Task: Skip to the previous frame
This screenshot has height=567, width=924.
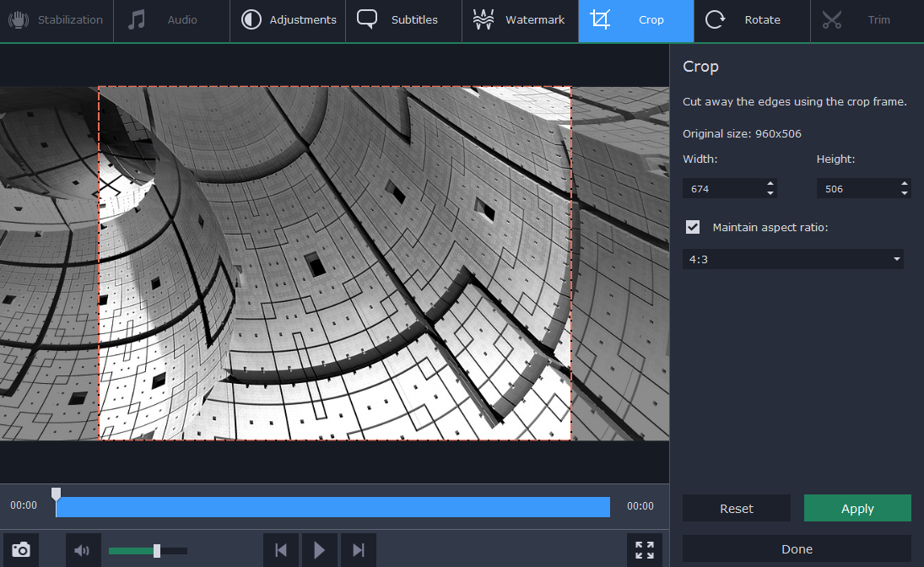Action: 281,550
